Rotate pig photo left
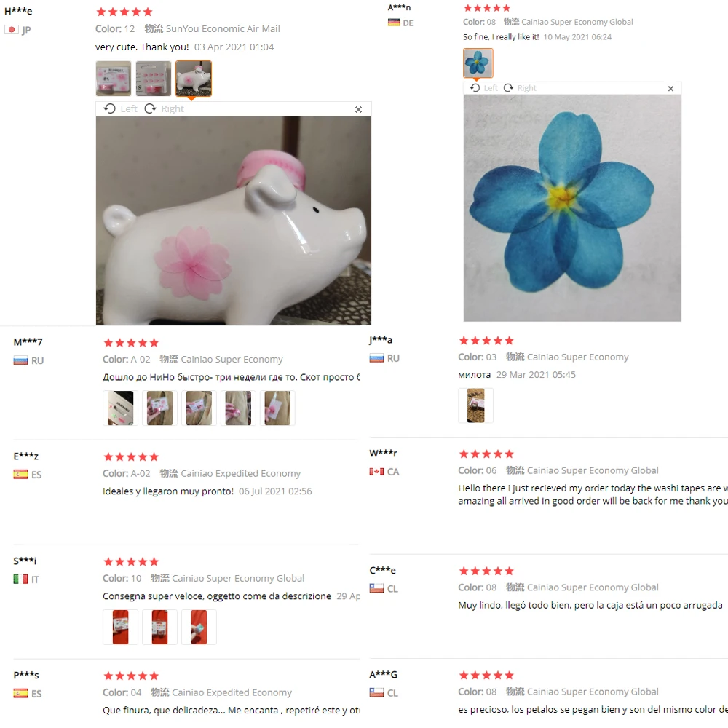This screenshot has height=728, width=728. click(x=121, y=108)
